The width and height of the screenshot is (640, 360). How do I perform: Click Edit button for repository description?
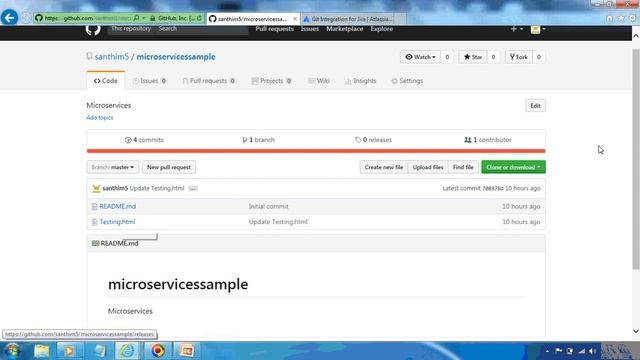pyautogui.click(x=535, y=106)
